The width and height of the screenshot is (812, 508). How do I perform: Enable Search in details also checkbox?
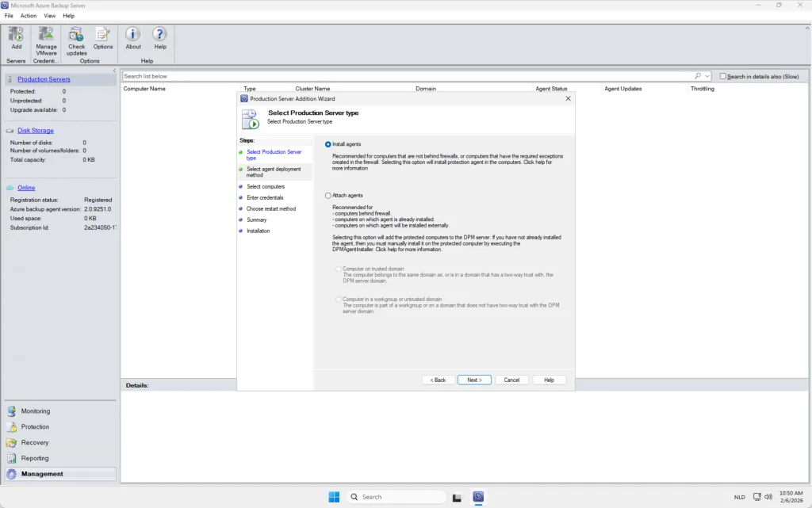722,76
